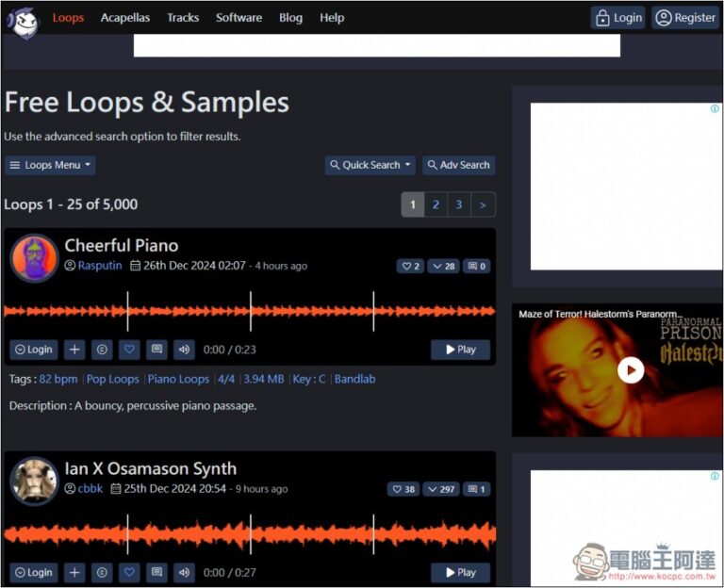
Task: Go to the Software section
Action: tap(239, 18)
